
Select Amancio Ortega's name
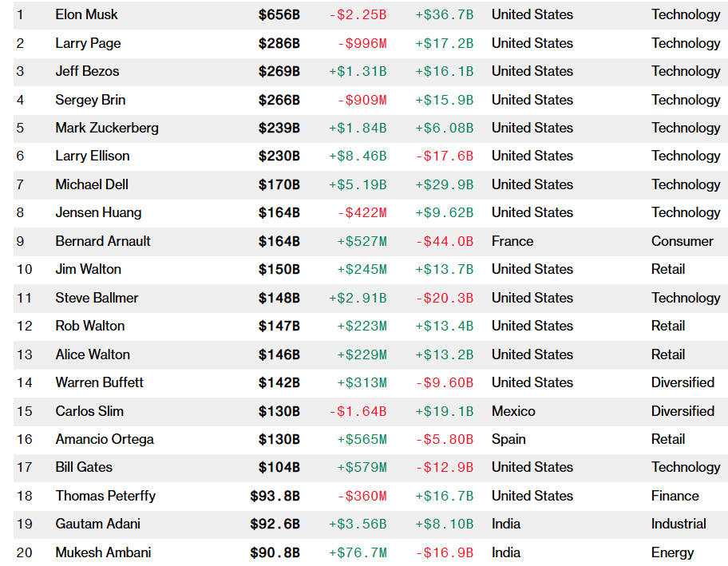[x=105, y=439]
